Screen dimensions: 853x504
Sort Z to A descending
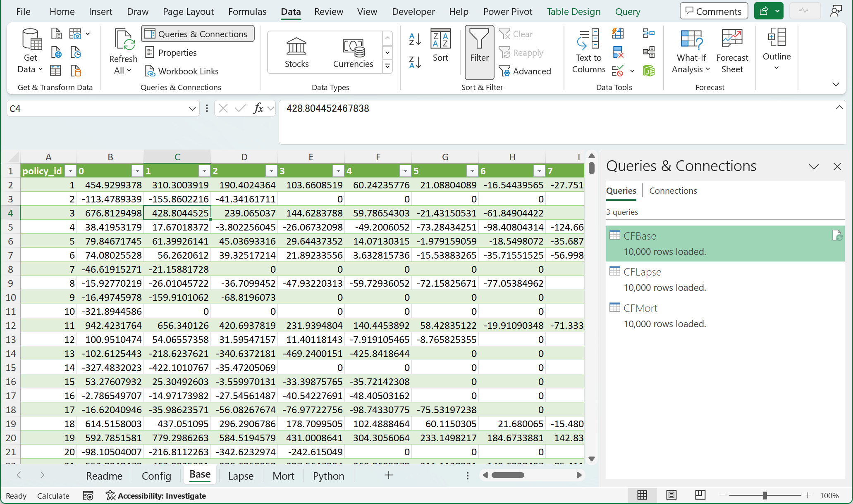tap(415, 62)
